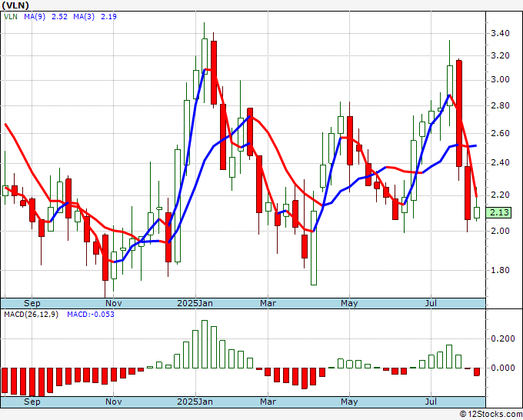Click the MA(9) legend label
The width and height of the screenshot is (523, 420).
[35, 16]
